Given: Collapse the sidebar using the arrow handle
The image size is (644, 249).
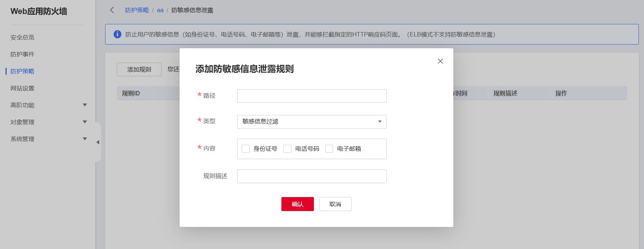Looking at the screenshot, I should 98,142.
